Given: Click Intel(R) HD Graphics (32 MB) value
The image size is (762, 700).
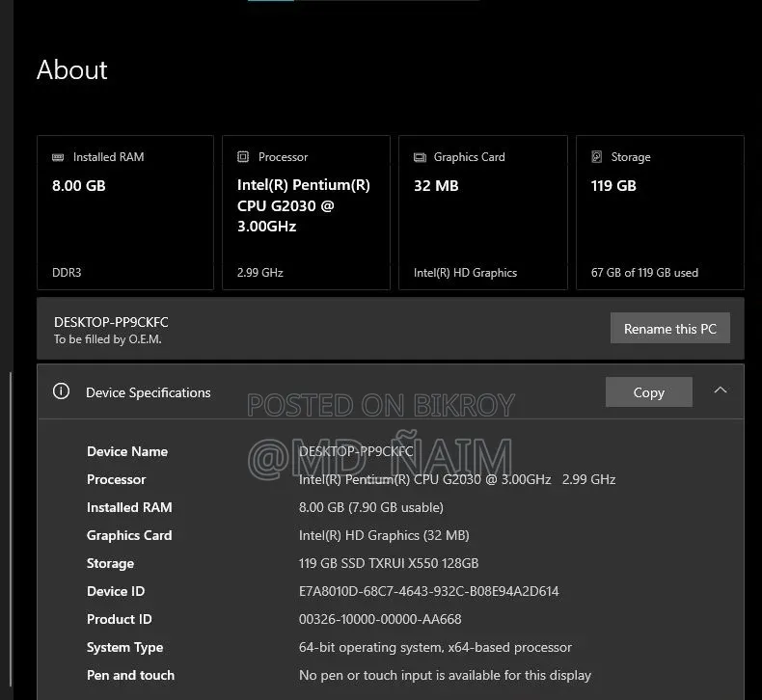Looking at the screenshot, I should 384,535.
